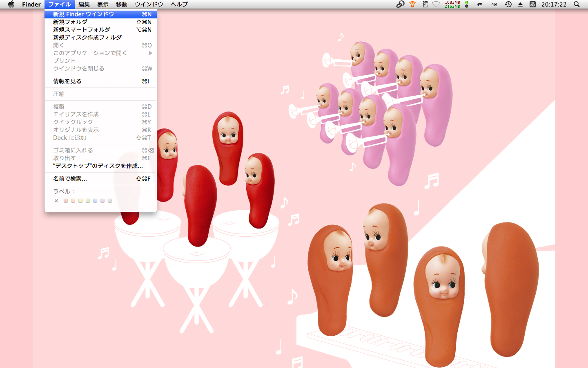Screen dimensions: 588x368
Task: Click the green and black dots indicator
Action: coord(467,4)
